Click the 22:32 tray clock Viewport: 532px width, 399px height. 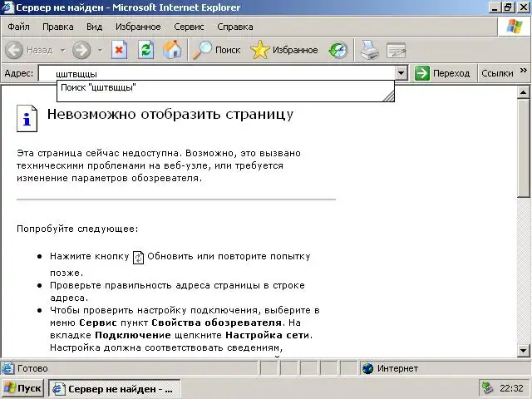tap(511, 388)
